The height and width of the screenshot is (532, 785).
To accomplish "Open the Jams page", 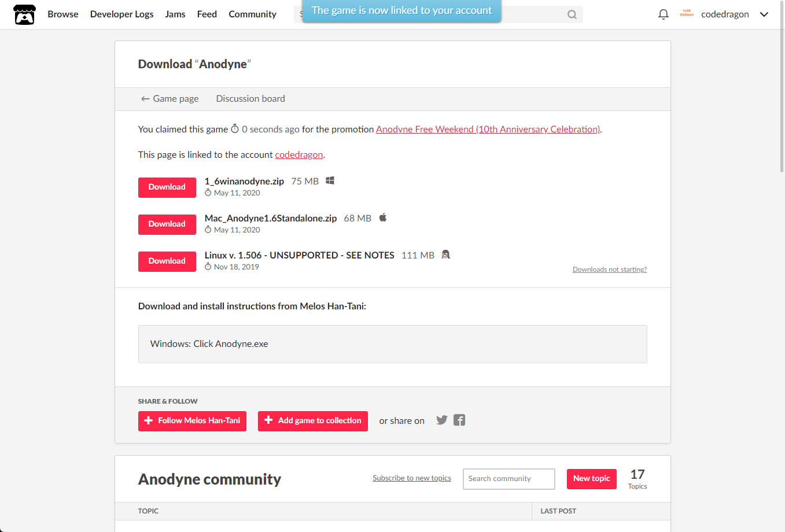I will [175, 14].
